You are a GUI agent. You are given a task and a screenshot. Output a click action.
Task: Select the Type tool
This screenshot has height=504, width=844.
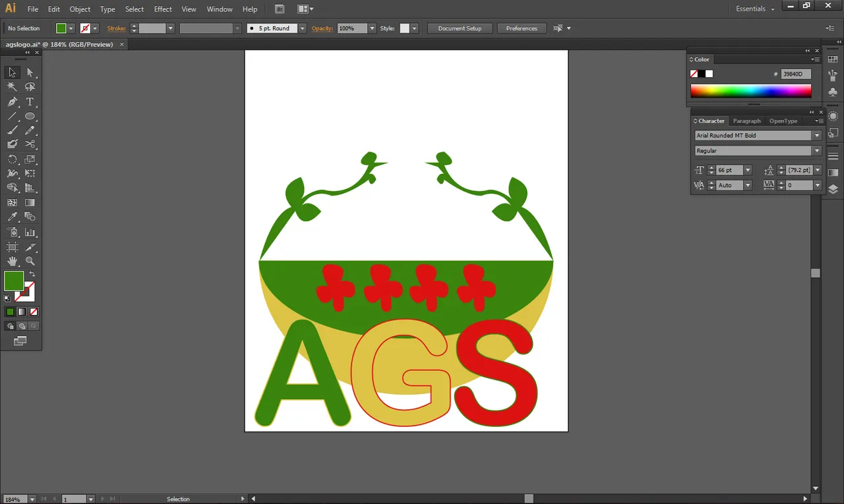[x=30, y=102]
